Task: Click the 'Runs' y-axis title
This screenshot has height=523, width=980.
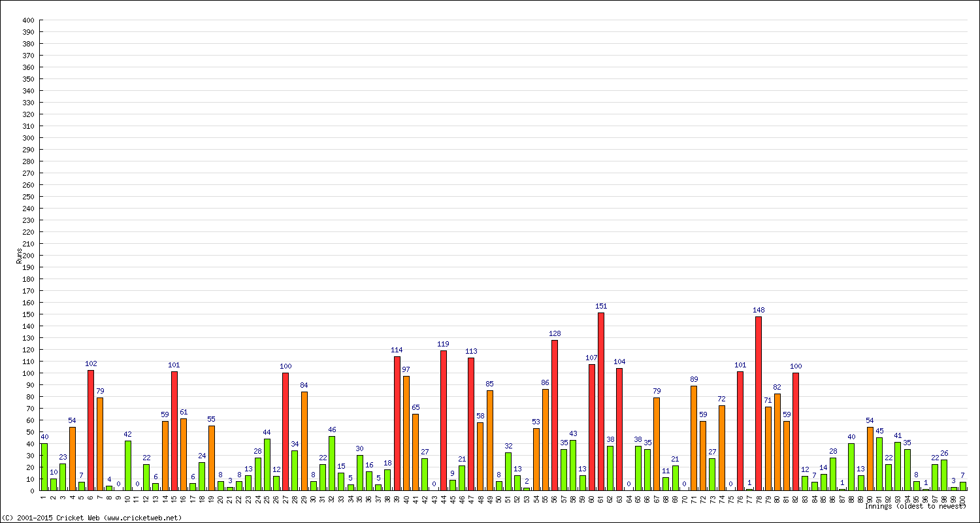Action: click(x=19, y=256)
